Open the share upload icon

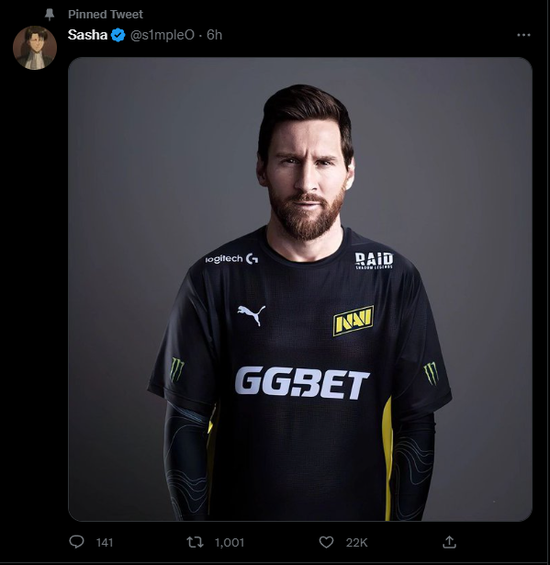[449, 542]
